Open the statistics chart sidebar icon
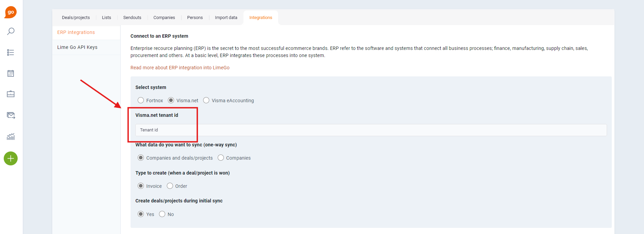 [x=11, y=137]
